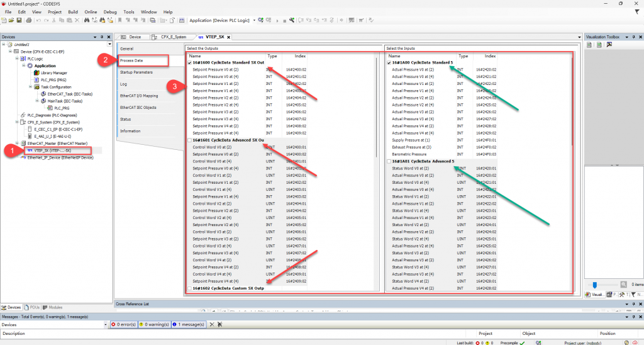Open the message category Devices dropdown
The image size is (644, 345).
[106, 325]
